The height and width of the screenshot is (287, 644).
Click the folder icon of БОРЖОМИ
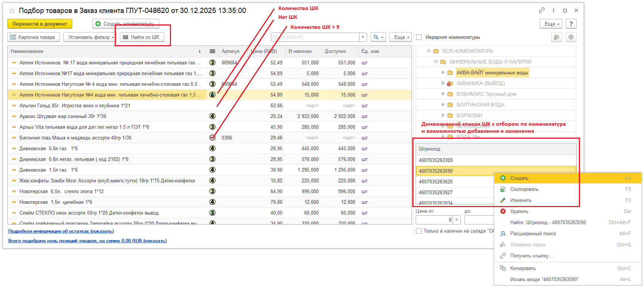(x=450, y=115)
